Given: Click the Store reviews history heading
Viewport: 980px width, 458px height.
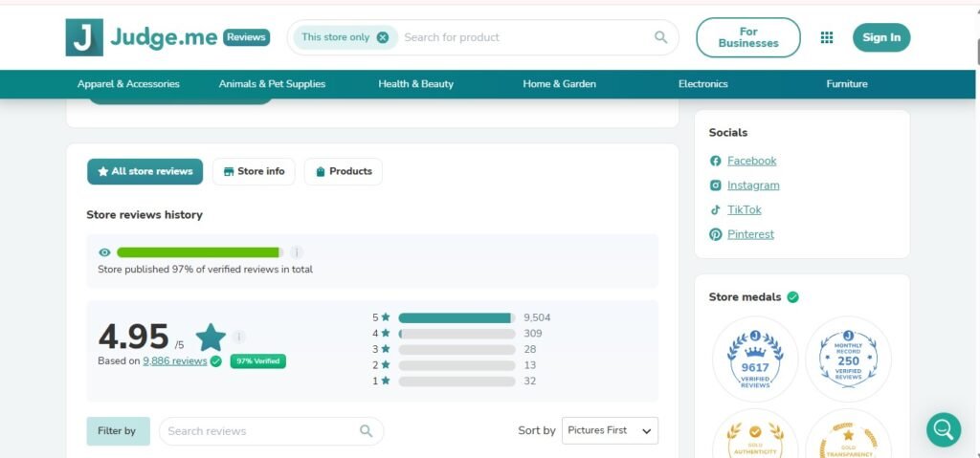Looking at the screenshot, I should 145,215.
